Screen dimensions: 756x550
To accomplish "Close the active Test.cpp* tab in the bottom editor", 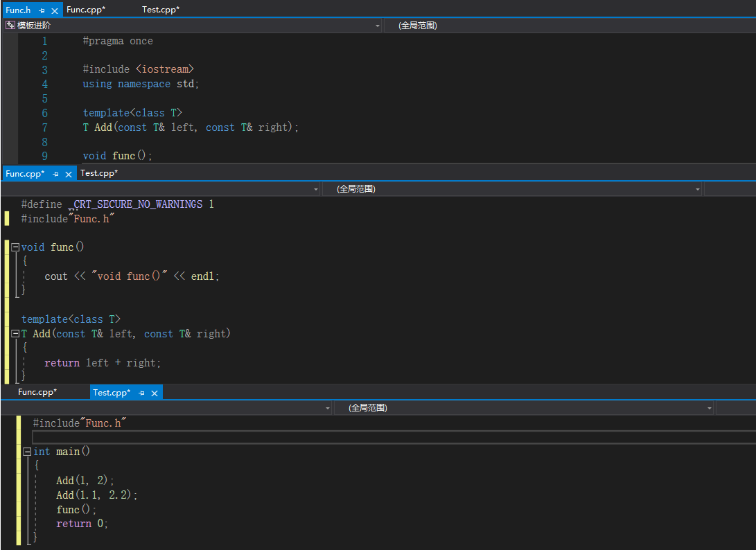I will point(155,393).
